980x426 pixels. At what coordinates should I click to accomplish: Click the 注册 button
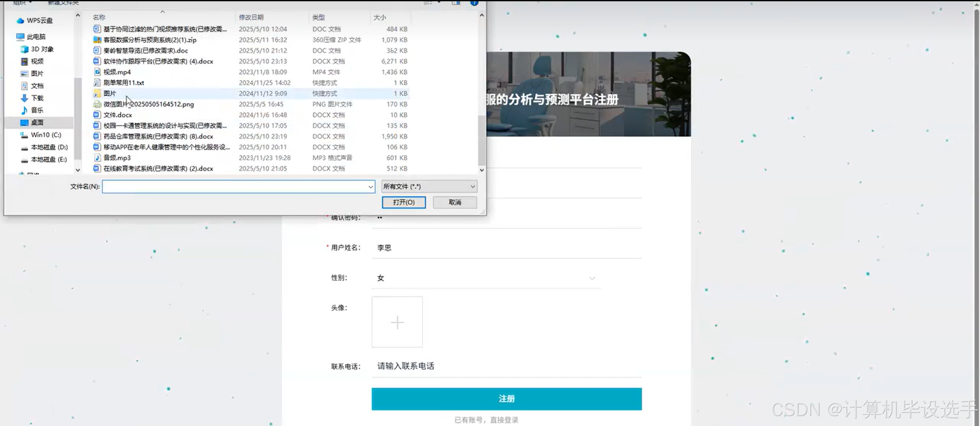coord(507,399)
